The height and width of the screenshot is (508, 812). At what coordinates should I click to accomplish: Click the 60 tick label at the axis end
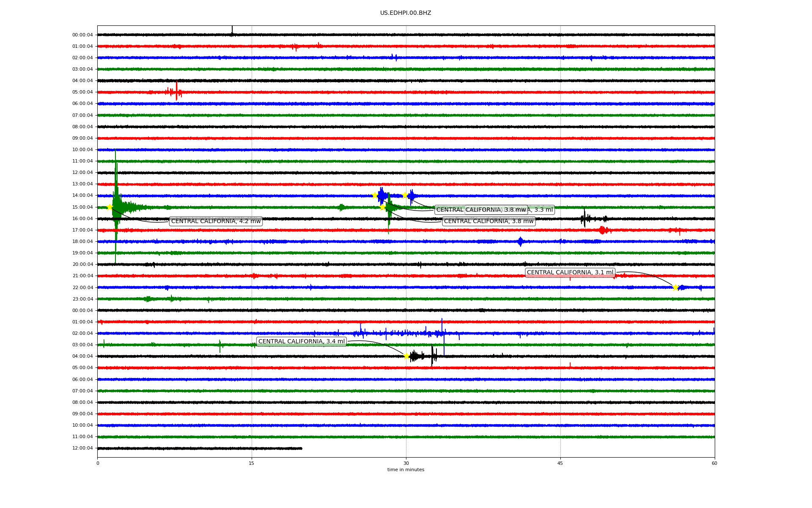click(714, 463)
